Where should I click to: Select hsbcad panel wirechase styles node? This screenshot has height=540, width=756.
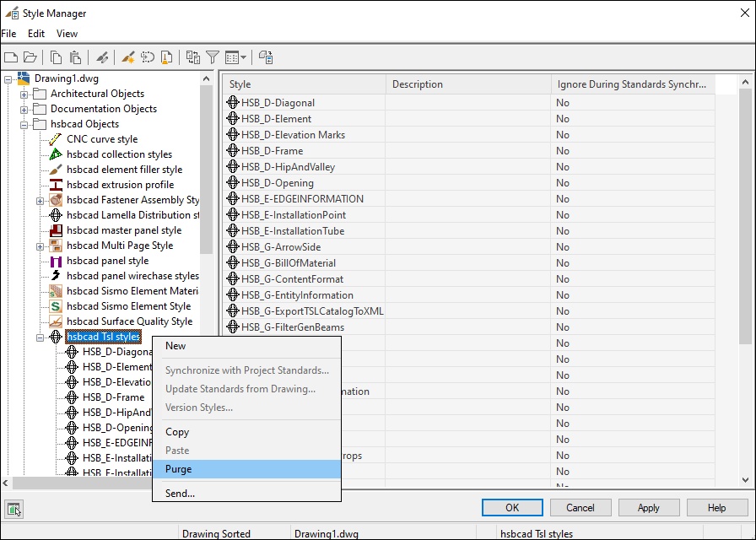point(132,276)
